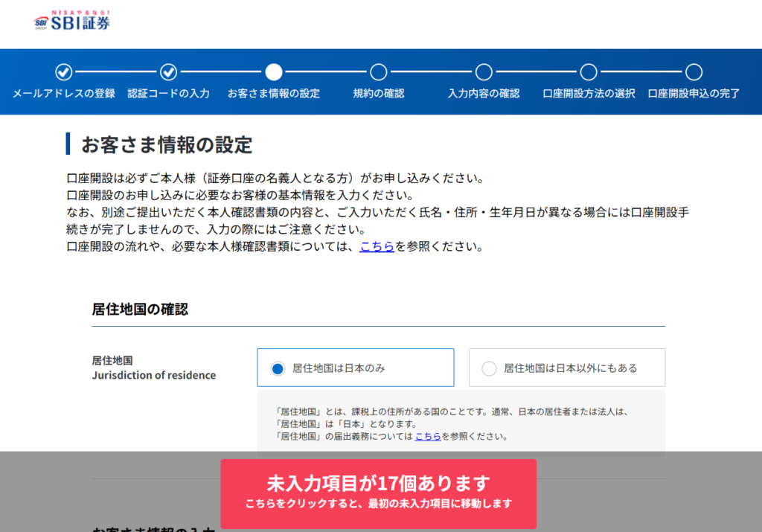Click the メールアドレスの登録 step label
The width and height of the screenshot is (762, 532).
64,94
